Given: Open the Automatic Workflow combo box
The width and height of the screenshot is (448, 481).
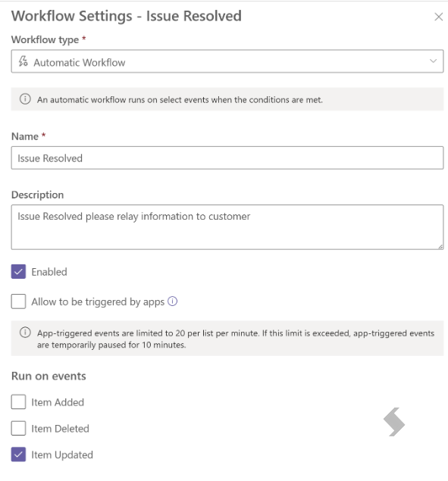Looking at the screenshot, I should coord(227,61).
